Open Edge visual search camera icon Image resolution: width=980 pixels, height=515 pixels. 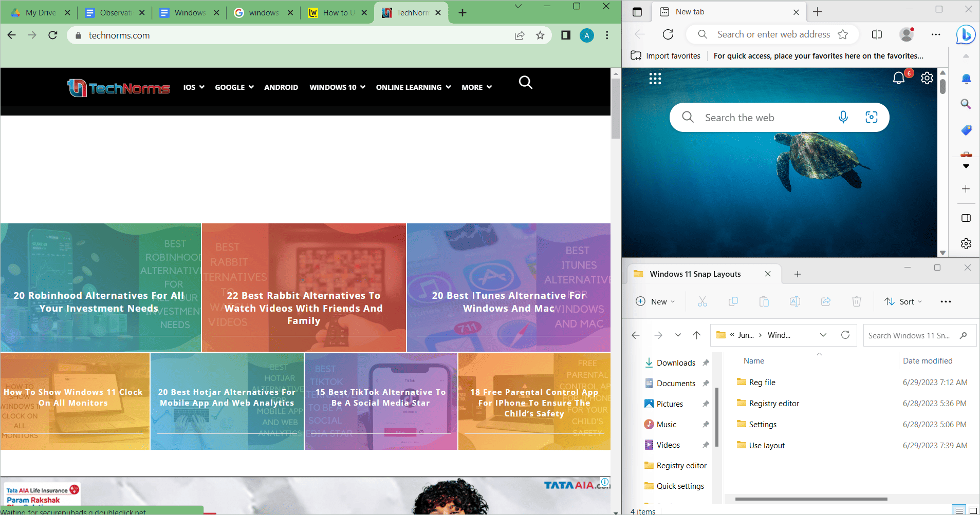pos(871,117)
